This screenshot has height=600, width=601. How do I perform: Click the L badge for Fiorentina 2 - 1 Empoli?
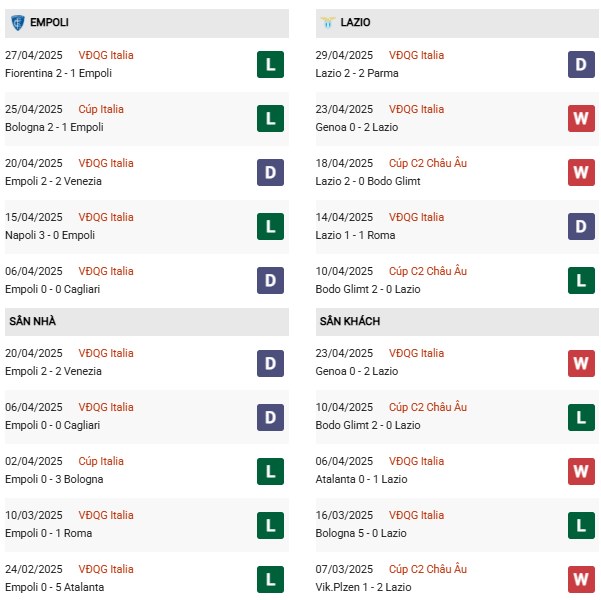[x=270, y=65]
